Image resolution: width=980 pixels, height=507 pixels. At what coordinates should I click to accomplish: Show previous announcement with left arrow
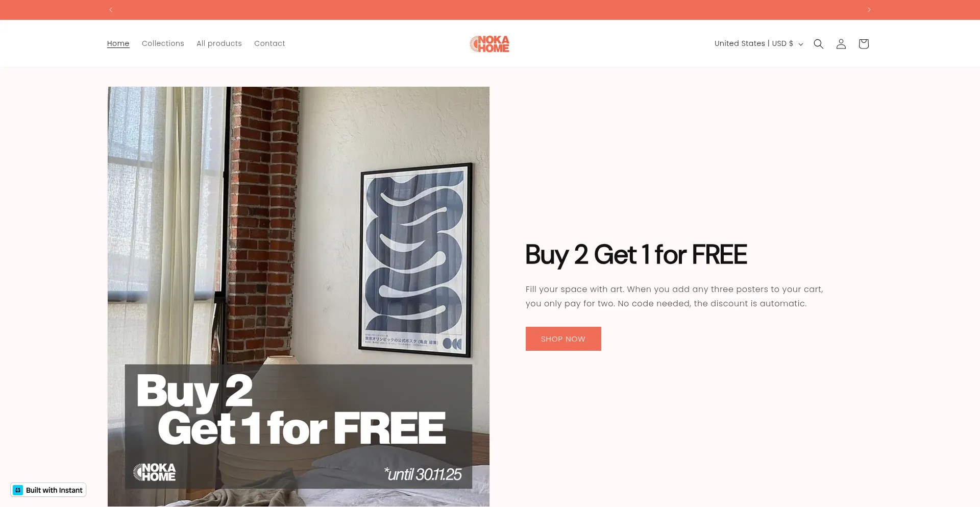(x=111, y=10)
